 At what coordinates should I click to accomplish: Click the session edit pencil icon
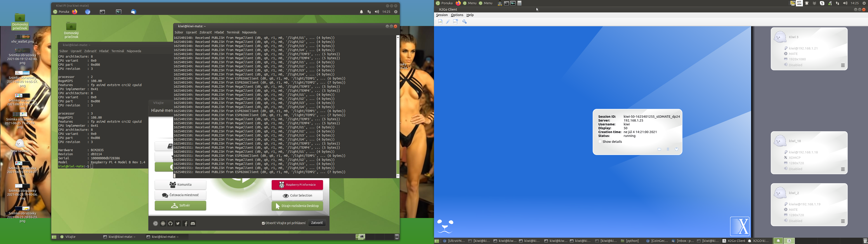tap(448, 21)
